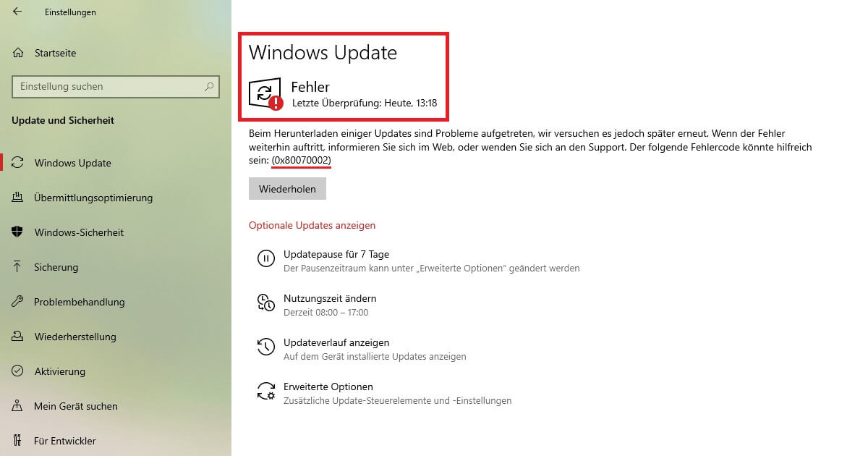Screen dimensions: 868x456
Task: Click the Startseite home icon
Action: (18, 53)
